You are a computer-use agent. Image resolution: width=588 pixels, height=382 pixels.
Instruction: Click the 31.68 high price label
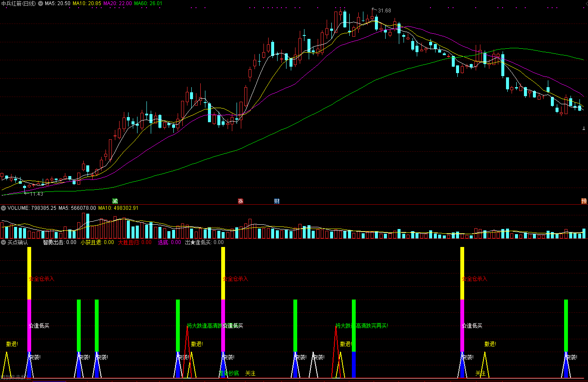[384, 11]
